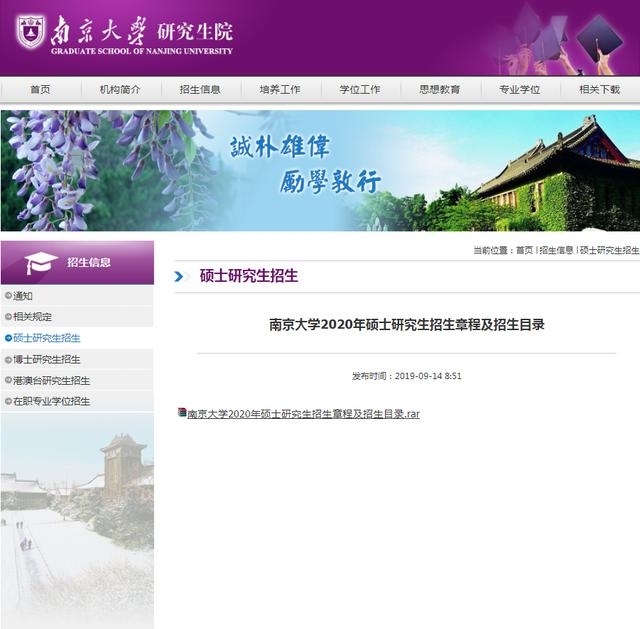This screenshot has width=640, height=629.
Task: Click the publish time 2019-09-14 8:51
Action: pos(428,376)
